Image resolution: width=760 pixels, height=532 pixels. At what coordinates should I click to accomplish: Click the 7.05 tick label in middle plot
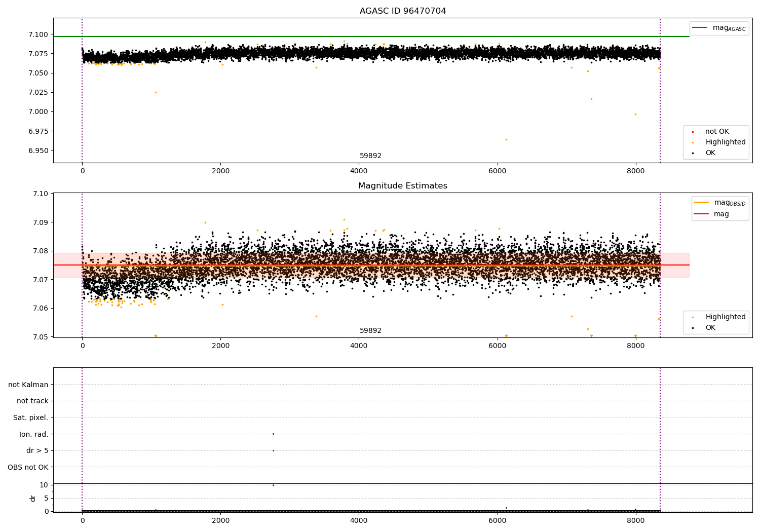(40, 337)
